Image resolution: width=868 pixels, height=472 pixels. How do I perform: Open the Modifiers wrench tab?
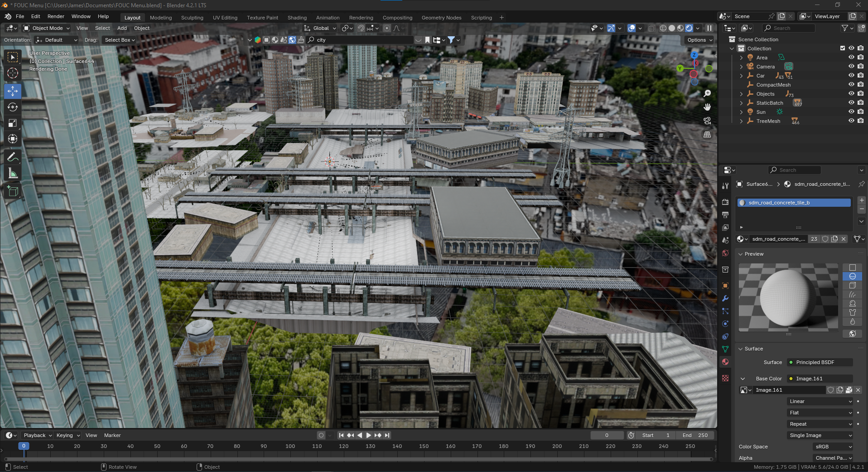tap(725, 298)
